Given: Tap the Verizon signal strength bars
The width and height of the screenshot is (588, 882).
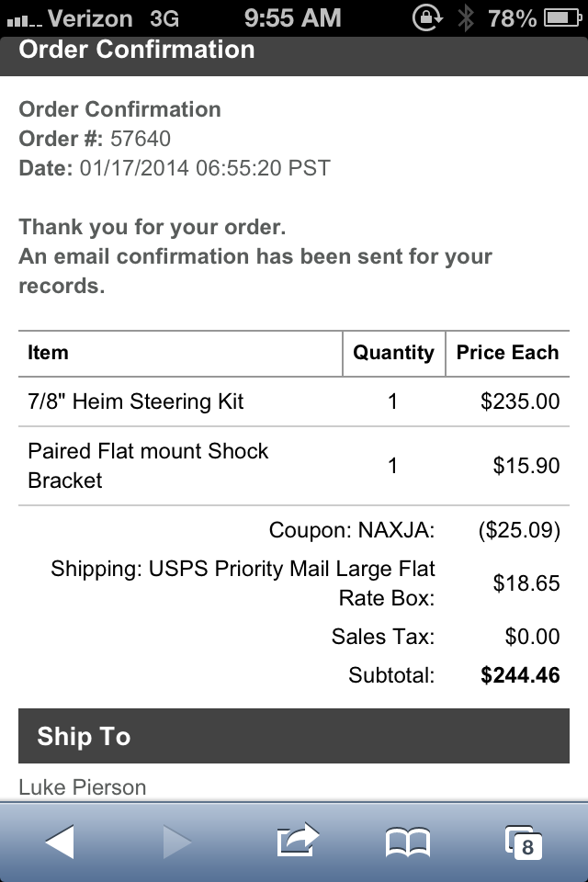Looking at the screenshot, I should [x=24, y=21].
